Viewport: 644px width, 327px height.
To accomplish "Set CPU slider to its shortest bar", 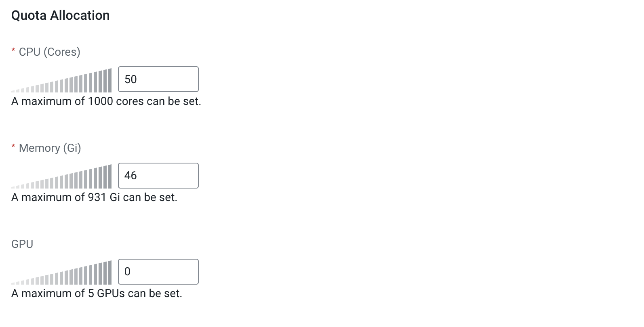I will pyautogui.click(x=13, y=91).
